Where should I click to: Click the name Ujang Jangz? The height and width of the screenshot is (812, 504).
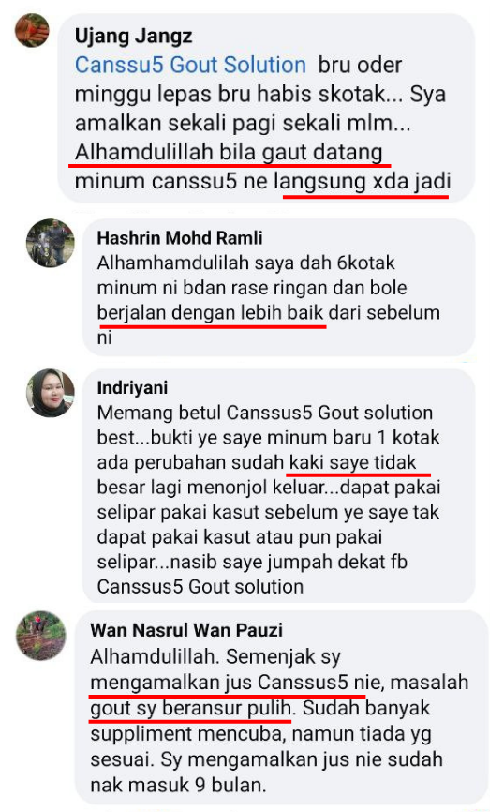click(x=134, y=36)
